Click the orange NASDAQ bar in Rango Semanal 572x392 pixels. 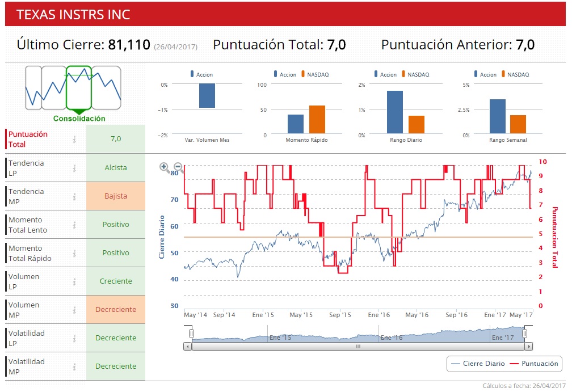tap(518, 124)
